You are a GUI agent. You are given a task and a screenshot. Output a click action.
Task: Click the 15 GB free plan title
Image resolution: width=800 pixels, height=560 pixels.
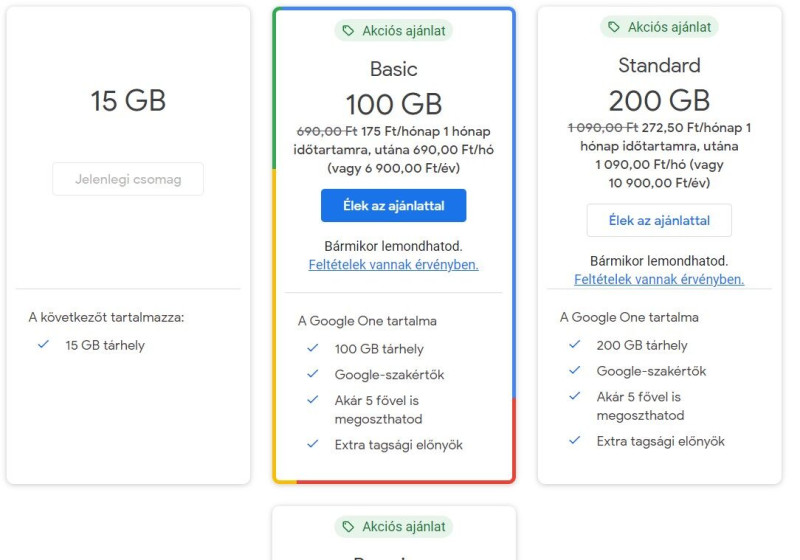[x=128, y=101]
